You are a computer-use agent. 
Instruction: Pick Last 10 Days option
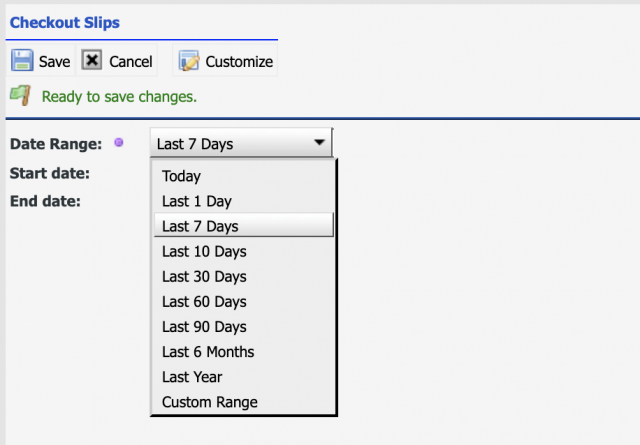pyautogui.click(x=244, y=251)
